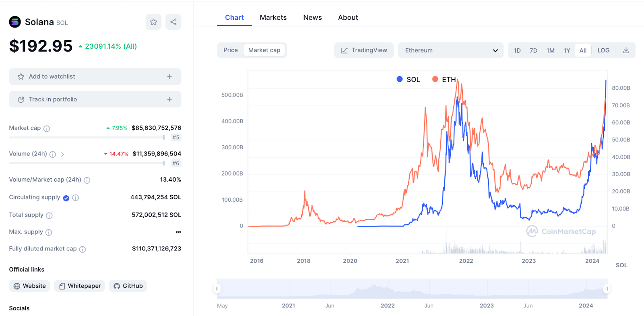This screenshot has width=644, height=316.
Task: Click info icon beside Fully diluted market cap
Action: tap(83, 249)
